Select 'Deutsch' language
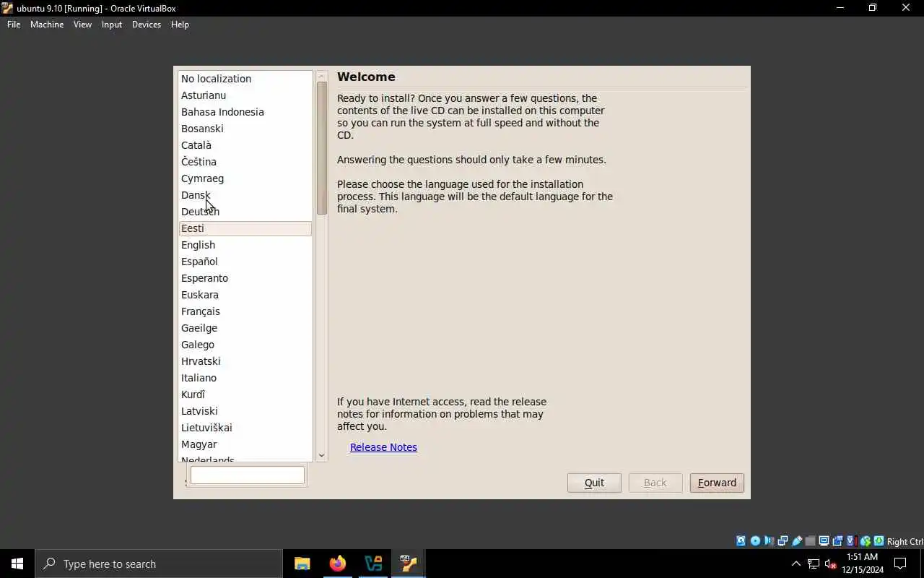The height and width of the screenshot is (578, 924). coord(245,212)
